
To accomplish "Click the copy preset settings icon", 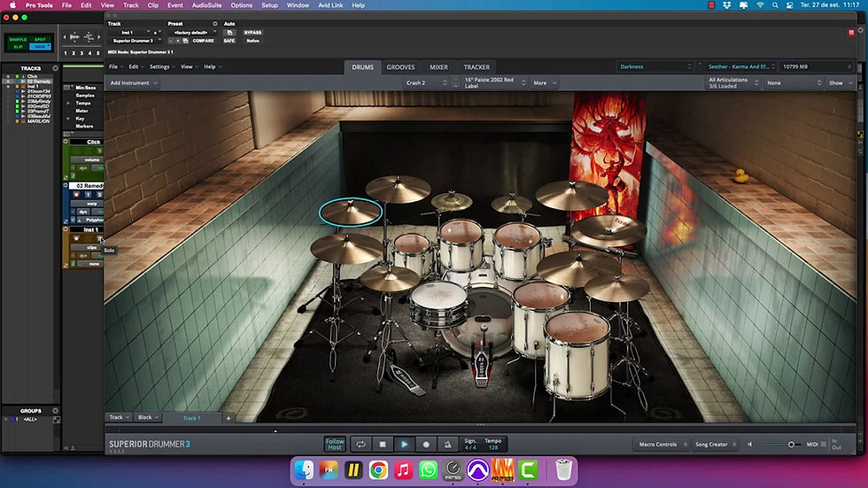I will pyautogui.click(x=185, y=41).
